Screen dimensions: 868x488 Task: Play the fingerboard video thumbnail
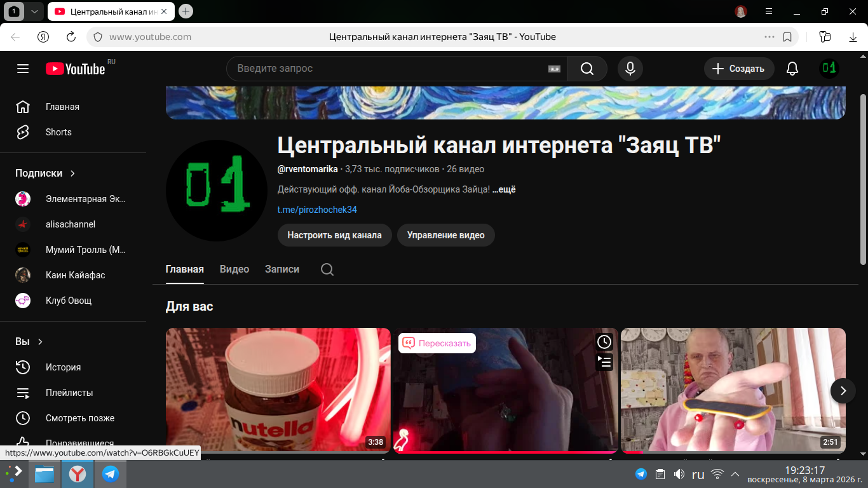point(733,390)
